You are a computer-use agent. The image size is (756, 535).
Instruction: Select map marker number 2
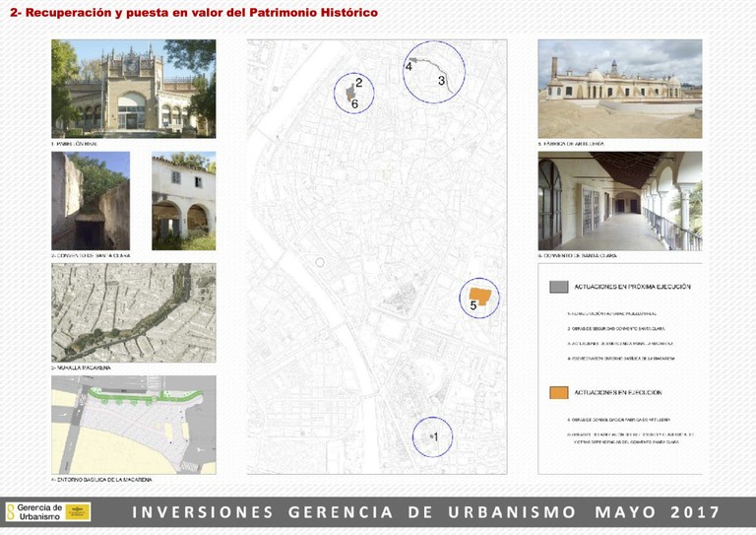358,83
